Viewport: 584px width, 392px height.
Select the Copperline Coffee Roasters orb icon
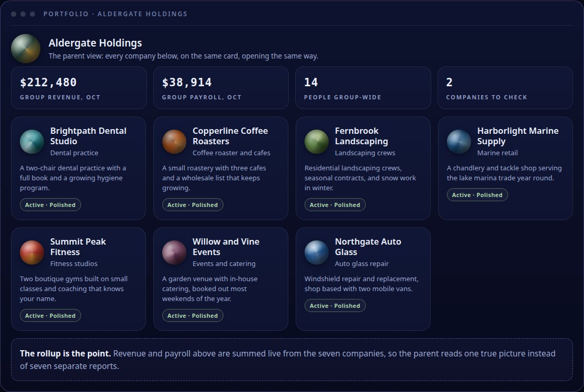click(x=174, y=142)
